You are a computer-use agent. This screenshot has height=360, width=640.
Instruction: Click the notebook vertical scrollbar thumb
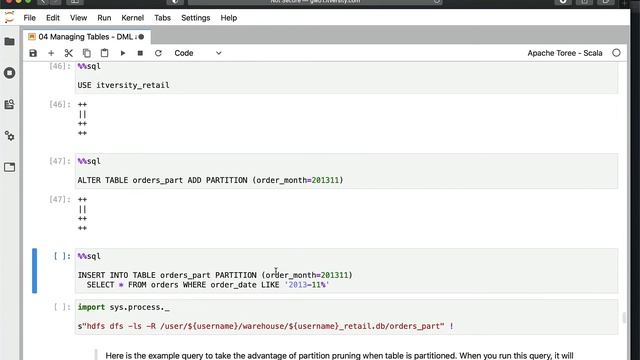click(624, 318)
